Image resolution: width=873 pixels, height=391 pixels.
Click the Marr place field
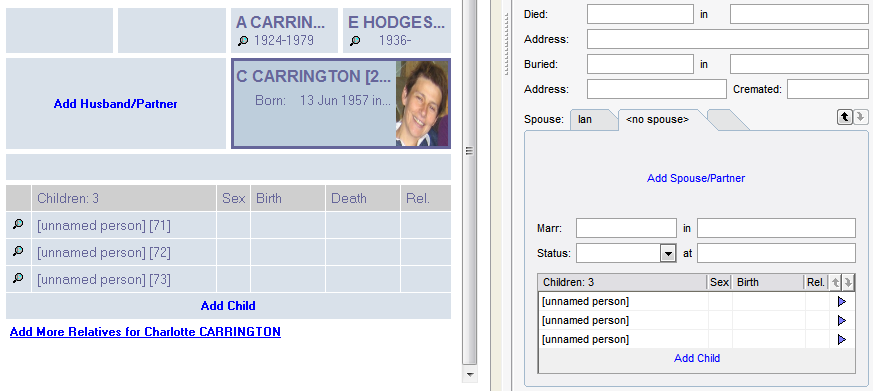(x=776, y=228)
